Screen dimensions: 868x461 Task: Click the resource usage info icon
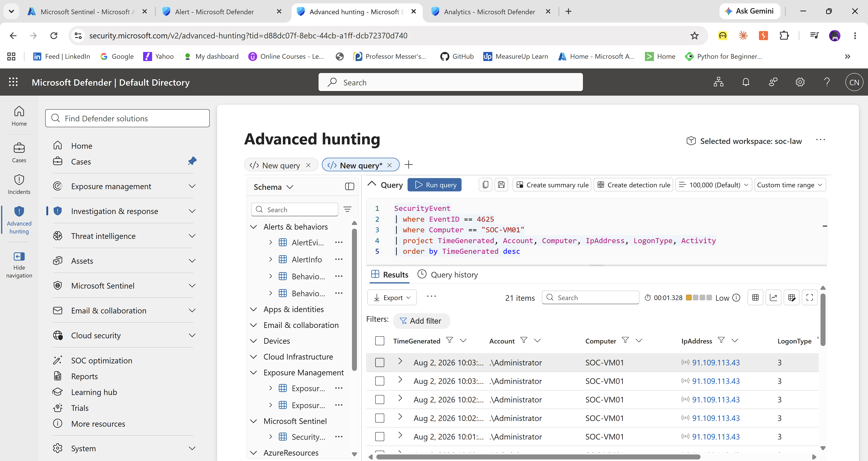737,298
